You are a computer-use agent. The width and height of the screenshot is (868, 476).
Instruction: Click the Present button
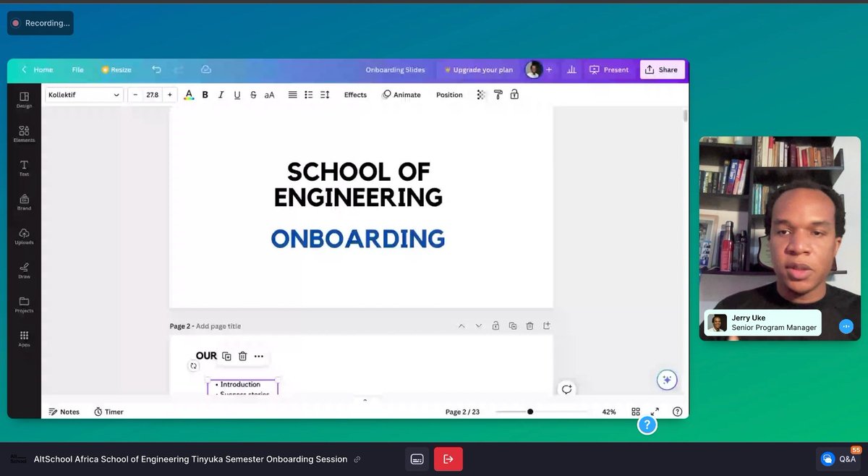609,69
